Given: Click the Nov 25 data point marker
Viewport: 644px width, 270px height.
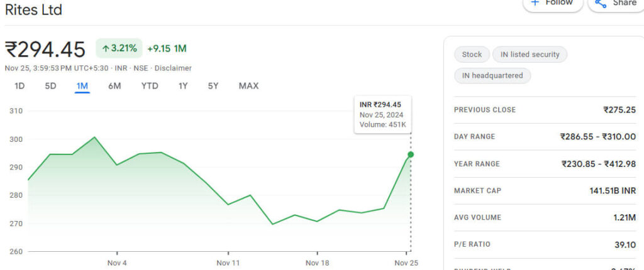Looking at the screenshot, I should pos(410,154).
